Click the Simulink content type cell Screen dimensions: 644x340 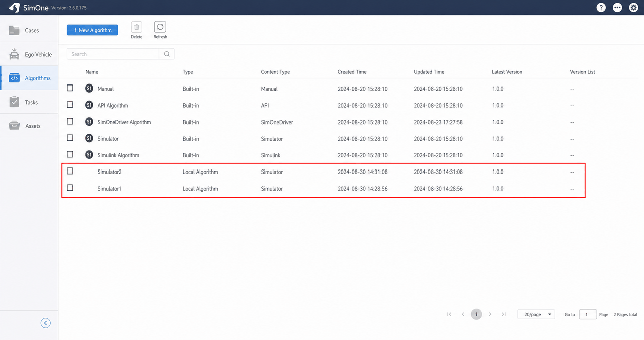coord(271,155)
